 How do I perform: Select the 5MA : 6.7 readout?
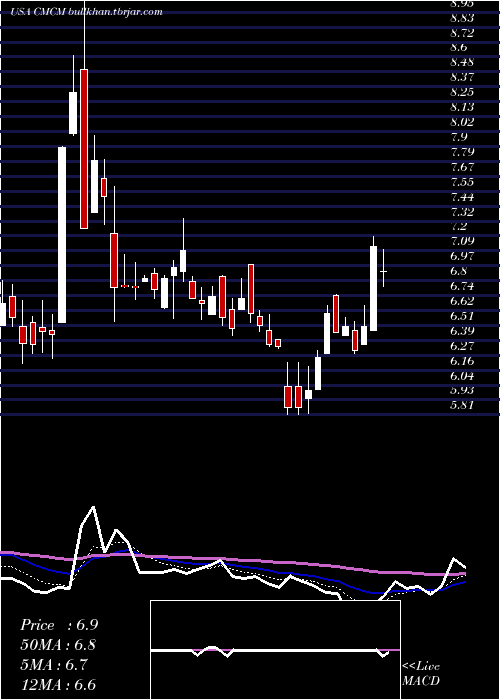(x=54, y=665)
